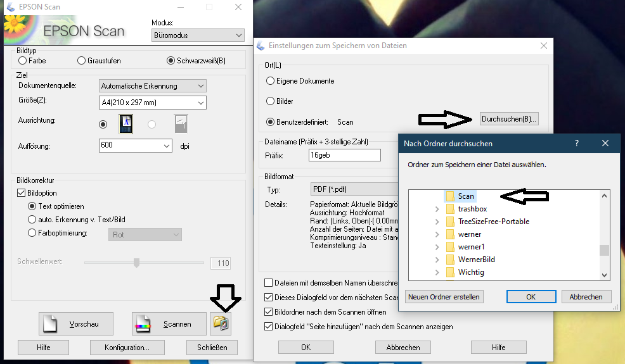Click the Schwellenwert slider handle
Viewport: 625px width, 364px height.
[x=137, y=263]
